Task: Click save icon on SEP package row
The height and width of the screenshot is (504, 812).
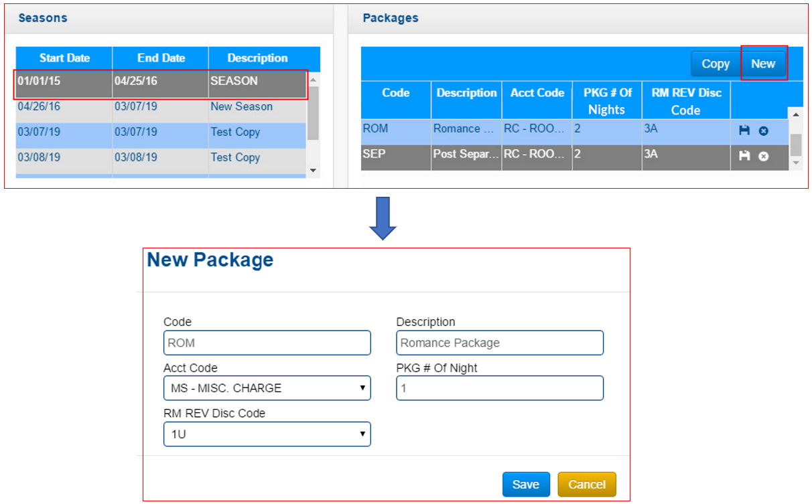Action: [744, 156]
